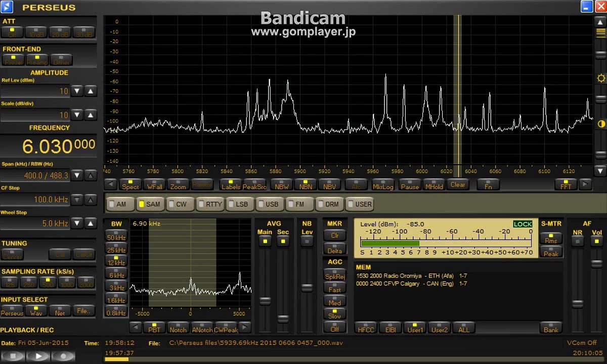Increase Wheel Step with the up arrow

click(x=91, y=223)
